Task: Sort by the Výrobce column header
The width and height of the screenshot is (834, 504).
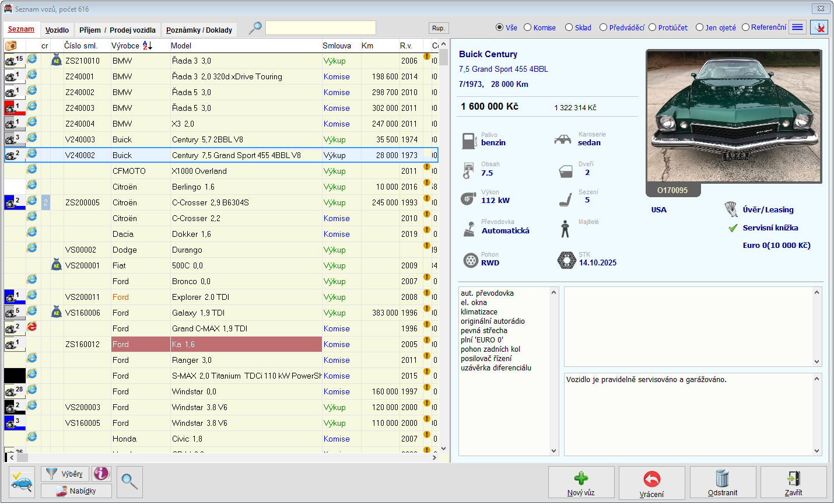Action: 126,45
